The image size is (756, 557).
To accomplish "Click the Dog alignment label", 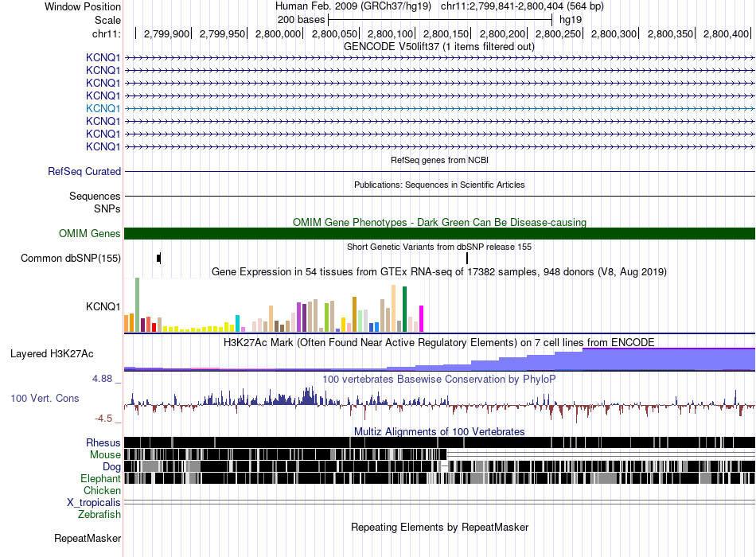I will tap(111, 467).
